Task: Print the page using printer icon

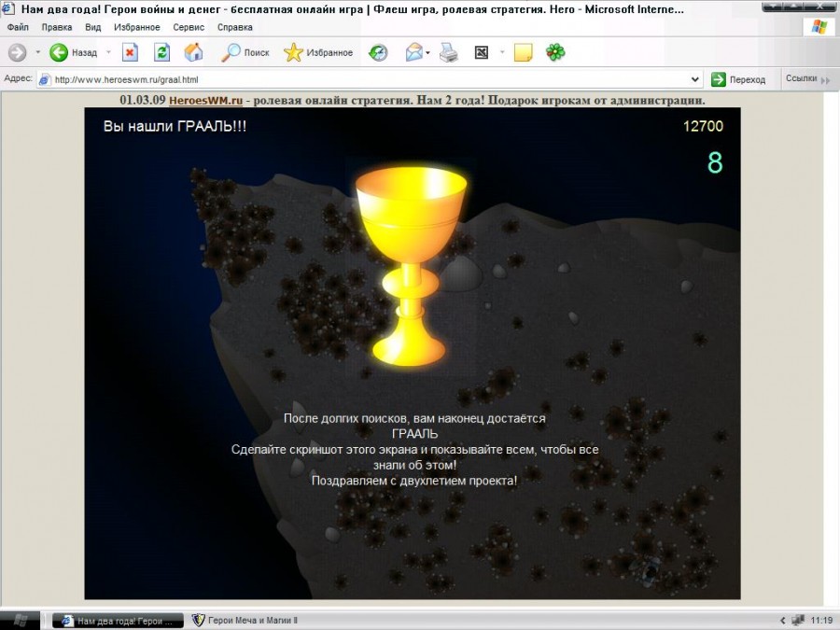Action: (449, 52)
